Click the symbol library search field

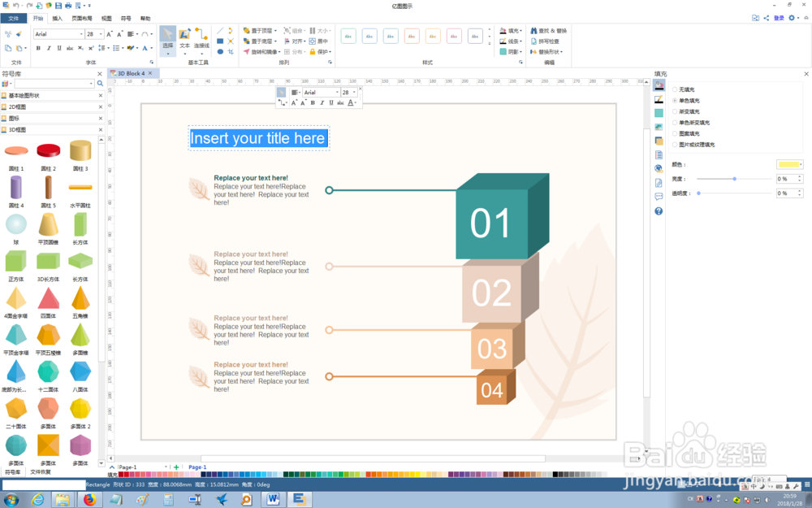coord(54,84)
